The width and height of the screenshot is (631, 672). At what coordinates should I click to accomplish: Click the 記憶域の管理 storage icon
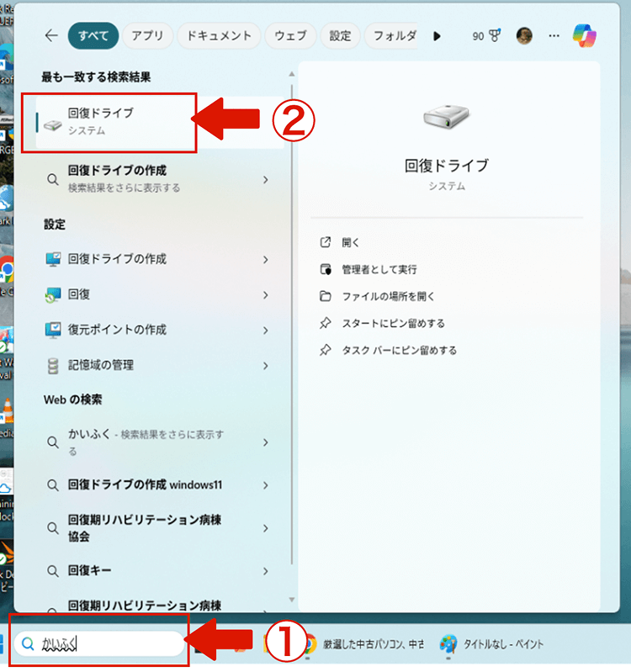coord(53,366)
